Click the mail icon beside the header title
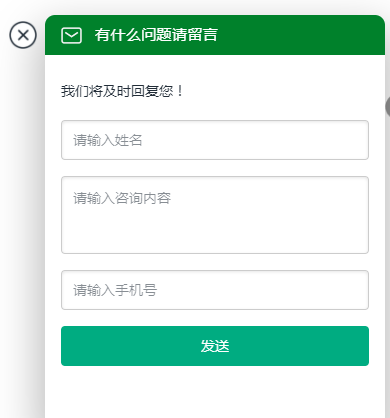Viewport: 390px width, 418px height. coord(71,35)
